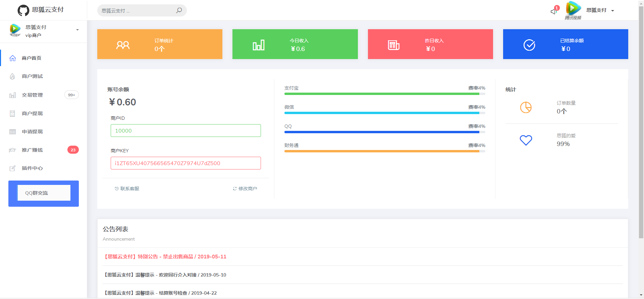Click the 联系客服 link
The image size is (644, 299).
pyautogui.click(x=127, y=189)
